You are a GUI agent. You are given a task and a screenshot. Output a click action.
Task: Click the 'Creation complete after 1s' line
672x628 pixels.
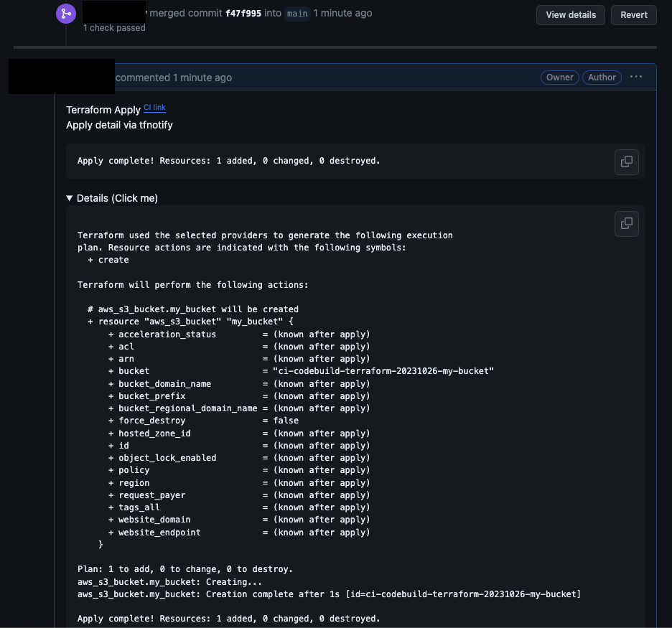[x=329, y=594]
